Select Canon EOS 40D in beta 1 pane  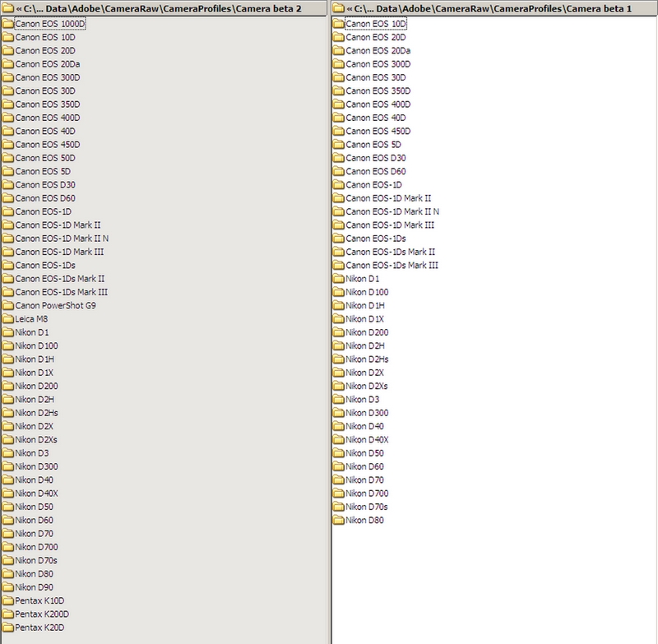[x=376, y=118]
